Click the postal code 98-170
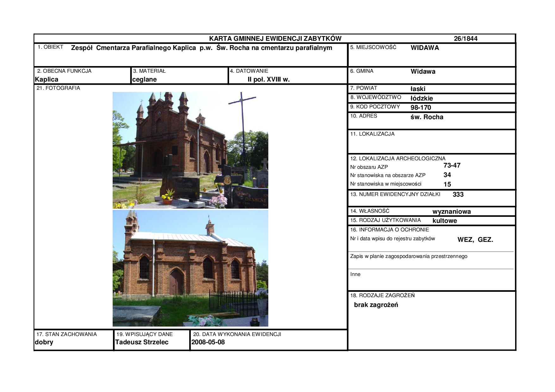Viewport: 555px width, 392px height. 421,107
